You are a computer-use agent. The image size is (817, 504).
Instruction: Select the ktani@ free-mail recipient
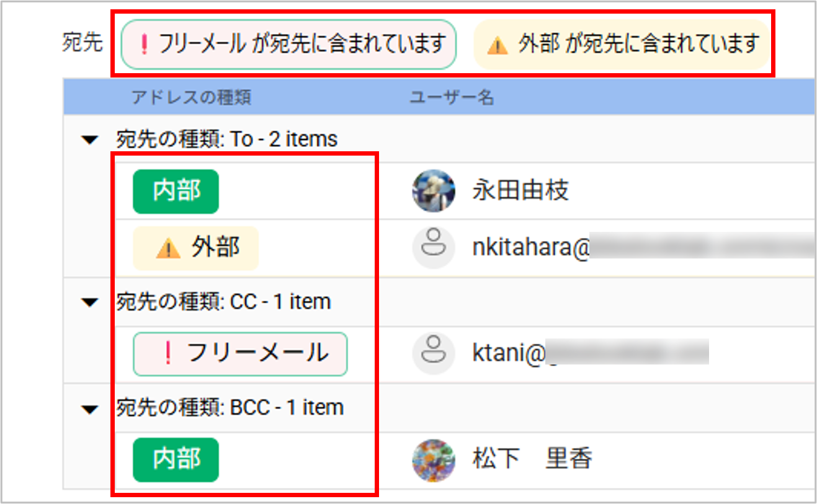coord(509,353)
